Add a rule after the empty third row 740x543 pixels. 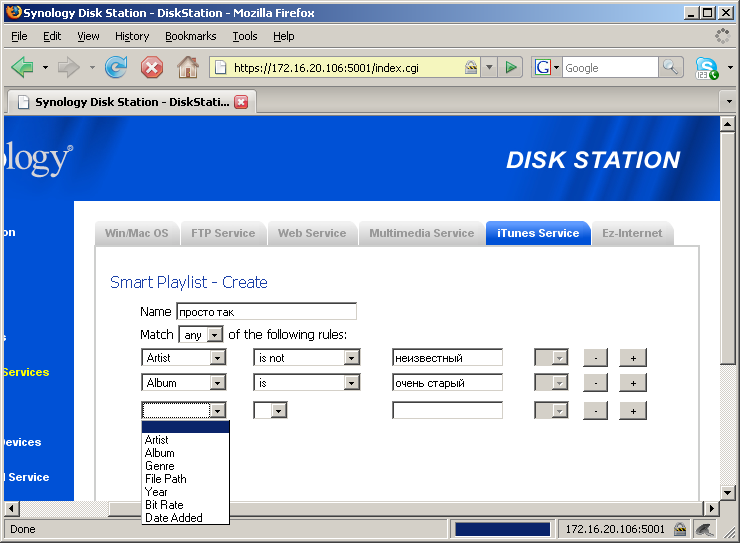point(633,410)
